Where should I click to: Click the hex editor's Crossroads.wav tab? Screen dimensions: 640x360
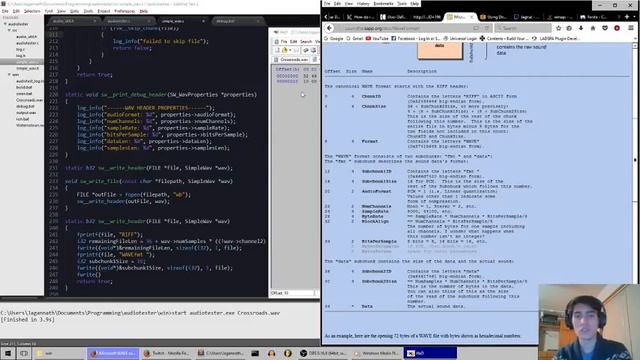click(x=291, y=60)
